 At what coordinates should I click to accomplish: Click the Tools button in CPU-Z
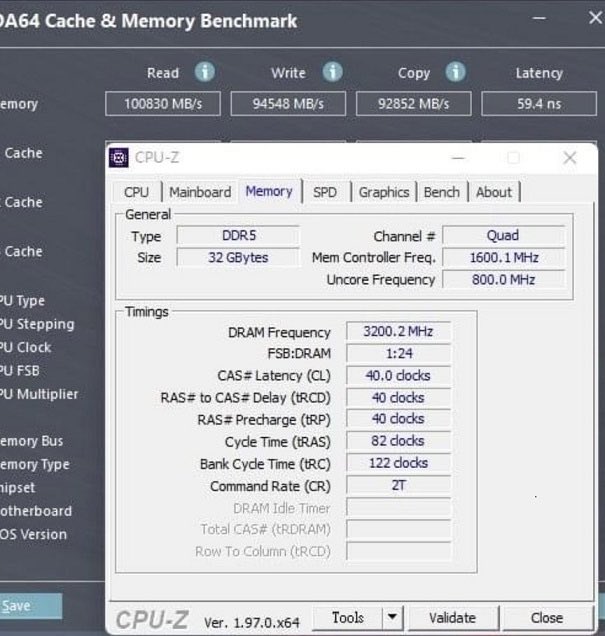(348, 618)
